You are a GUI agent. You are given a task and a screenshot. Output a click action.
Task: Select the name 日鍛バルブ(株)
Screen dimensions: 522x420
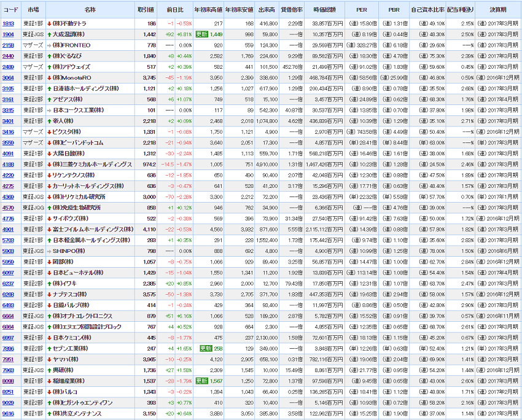pos(71,305)
